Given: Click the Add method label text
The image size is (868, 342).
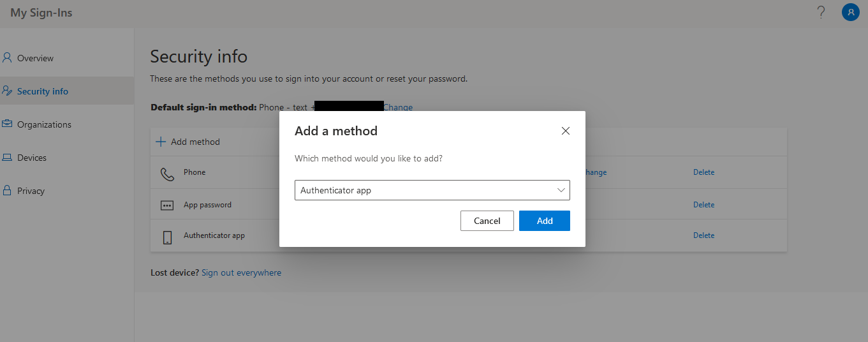Looking at the screenshot, I should (x=195, y=142).
